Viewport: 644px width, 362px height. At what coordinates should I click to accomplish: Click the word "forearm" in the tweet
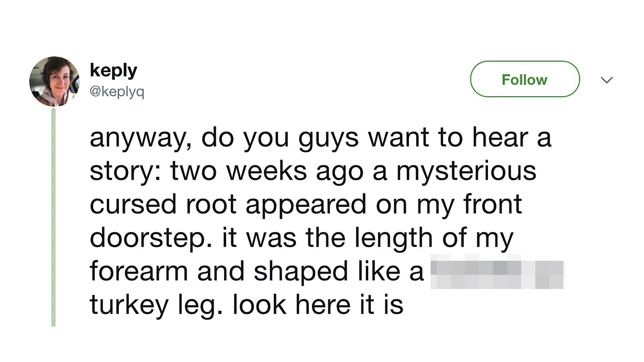click(x=139, y=271)
